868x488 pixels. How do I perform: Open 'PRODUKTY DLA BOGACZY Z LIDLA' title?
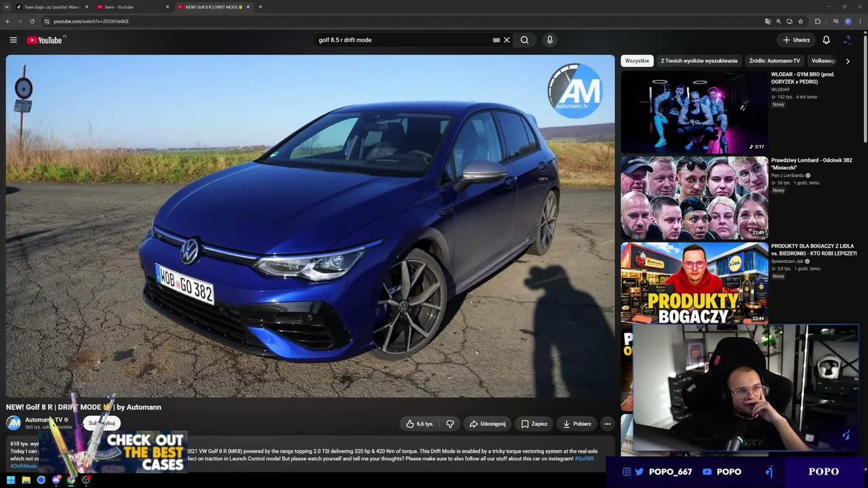click(814, 249)
